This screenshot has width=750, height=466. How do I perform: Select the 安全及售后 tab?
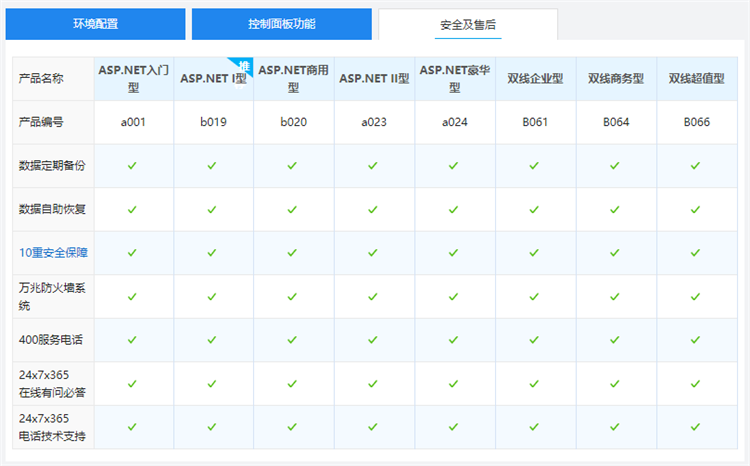tap(467, 24)
